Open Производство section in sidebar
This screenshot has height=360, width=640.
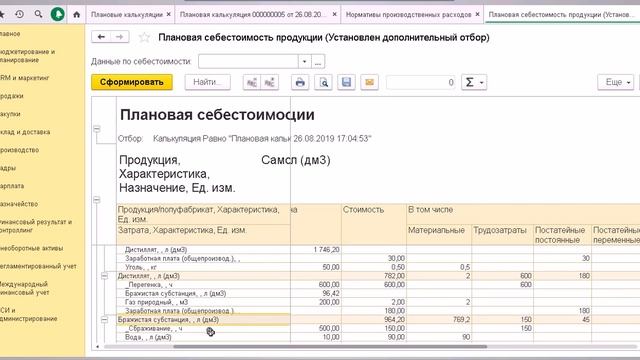coord(19,150)
